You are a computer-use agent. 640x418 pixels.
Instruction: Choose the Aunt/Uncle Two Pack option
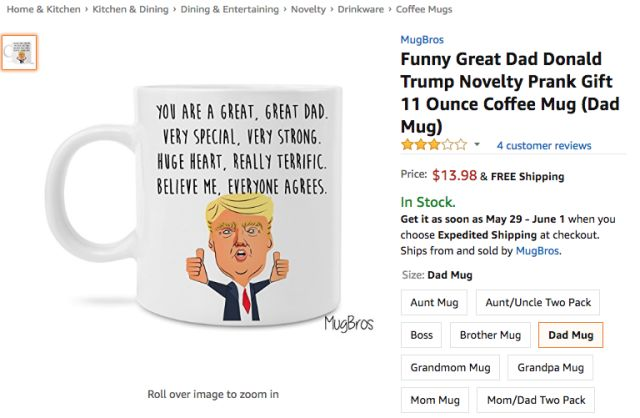538,302
